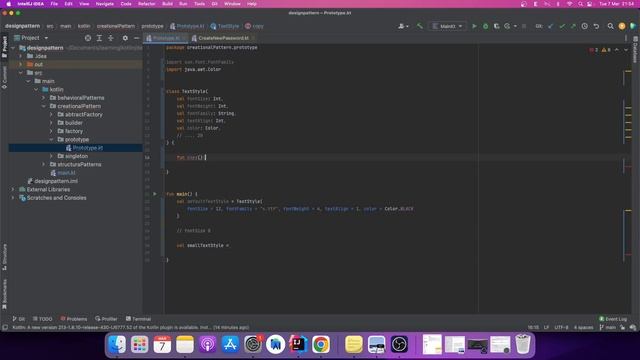This screenshot has height=360, width=640.
Task: Expand the out folder
Action: (21, 64)
